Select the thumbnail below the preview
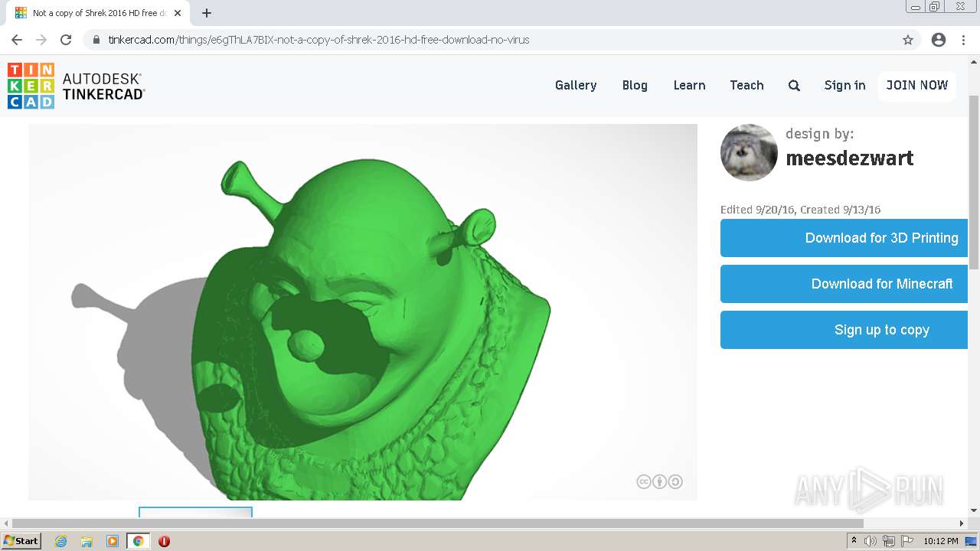 click(x=195, y=512)
